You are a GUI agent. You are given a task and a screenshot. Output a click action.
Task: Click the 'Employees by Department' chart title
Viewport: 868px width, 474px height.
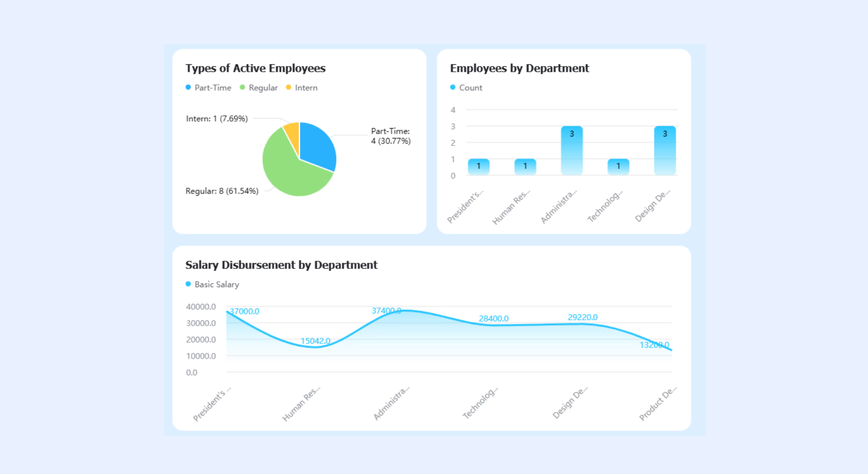coord(519,69)
